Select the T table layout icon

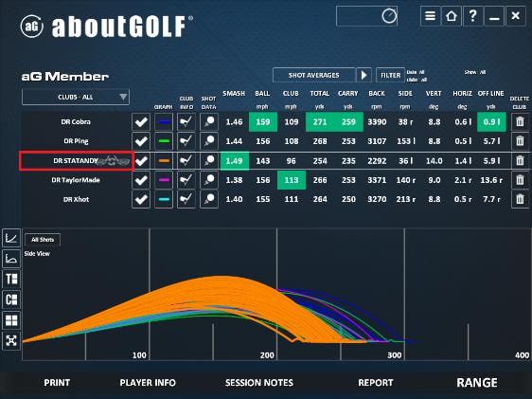[11, 280]
